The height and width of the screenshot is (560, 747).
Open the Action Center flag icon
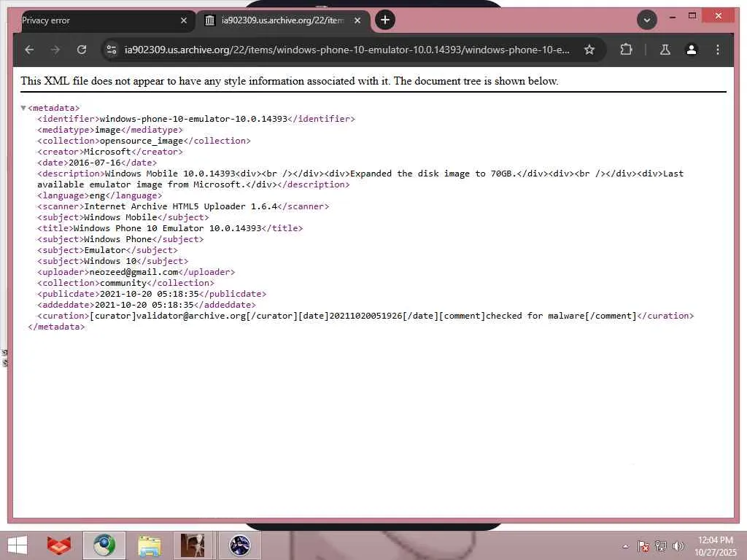(643, 546)
